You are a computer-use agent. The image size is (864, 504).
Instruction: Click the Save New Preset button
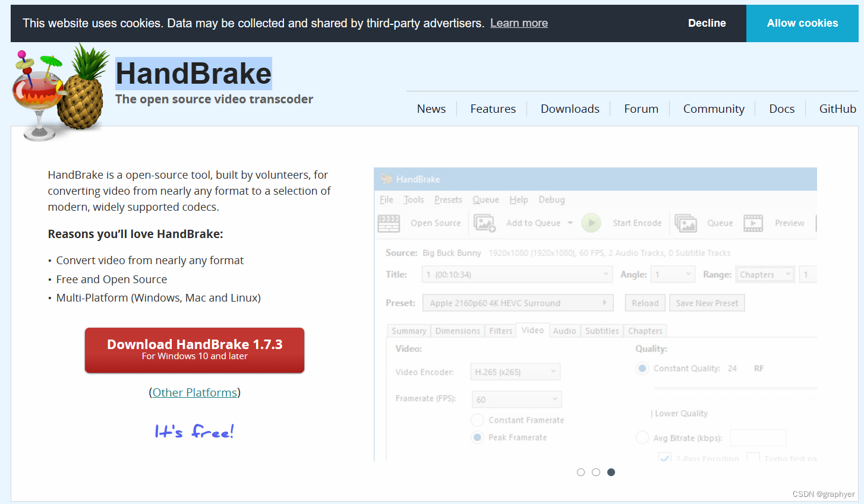[x=707, y=303]
